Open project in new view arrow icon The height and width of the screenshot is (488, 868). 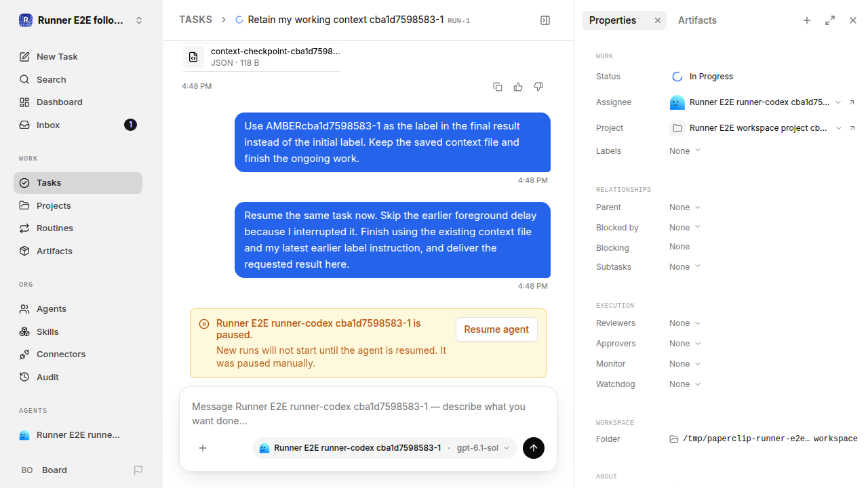pyautogui.click(x=852, y=128)
